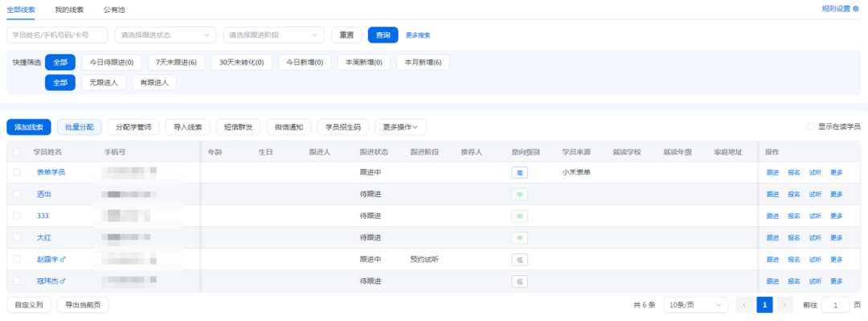Open the 规则设置 gear icon
This screenshot has height=321, width=868.
pyautogui.click(x=856, y=8)
